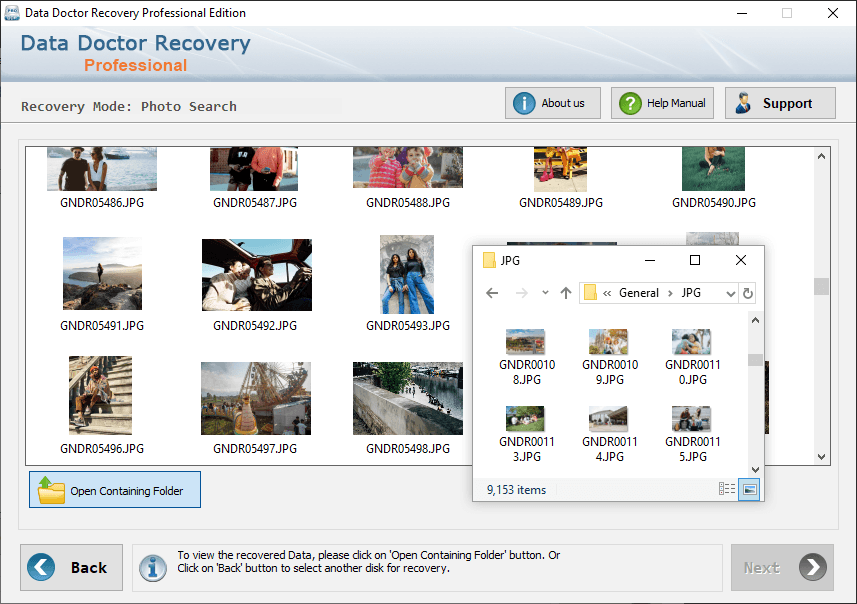Click the Support person icon
The height and width of the screenshot is (604, 857).
743,103
